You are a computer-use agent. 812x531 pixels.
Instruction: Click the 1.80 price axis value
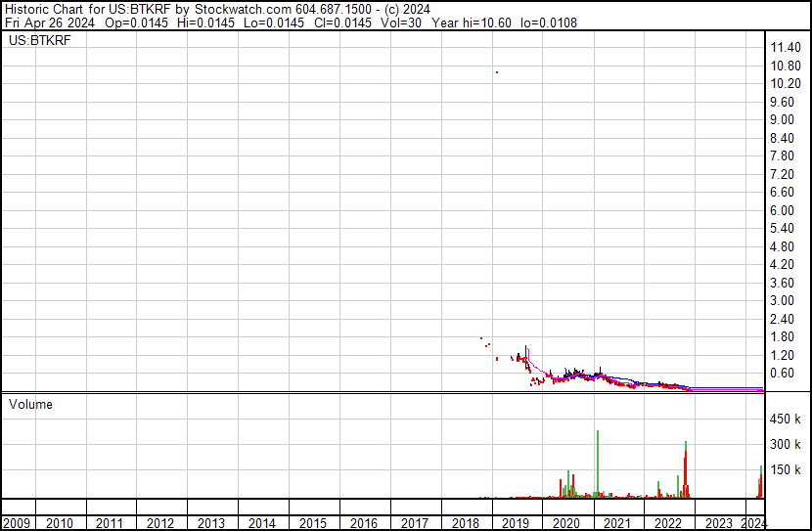coord(782,337)
